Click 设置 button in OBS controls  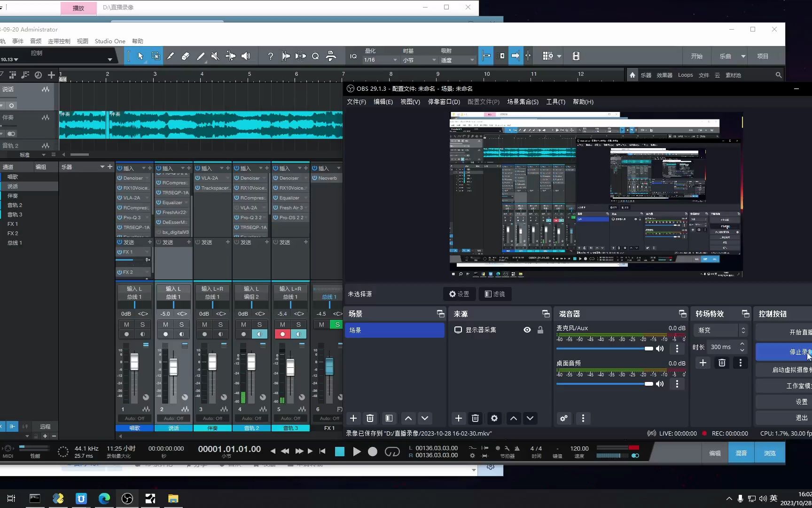click(x=784, y=402)
